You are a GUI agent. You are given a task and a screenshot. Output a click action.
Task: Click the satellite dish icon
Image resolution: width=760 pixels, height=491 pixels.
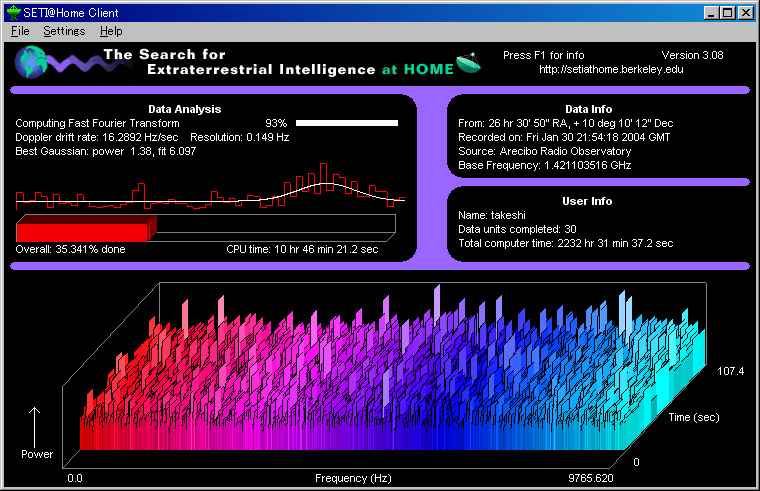click(x=468, y=63)
